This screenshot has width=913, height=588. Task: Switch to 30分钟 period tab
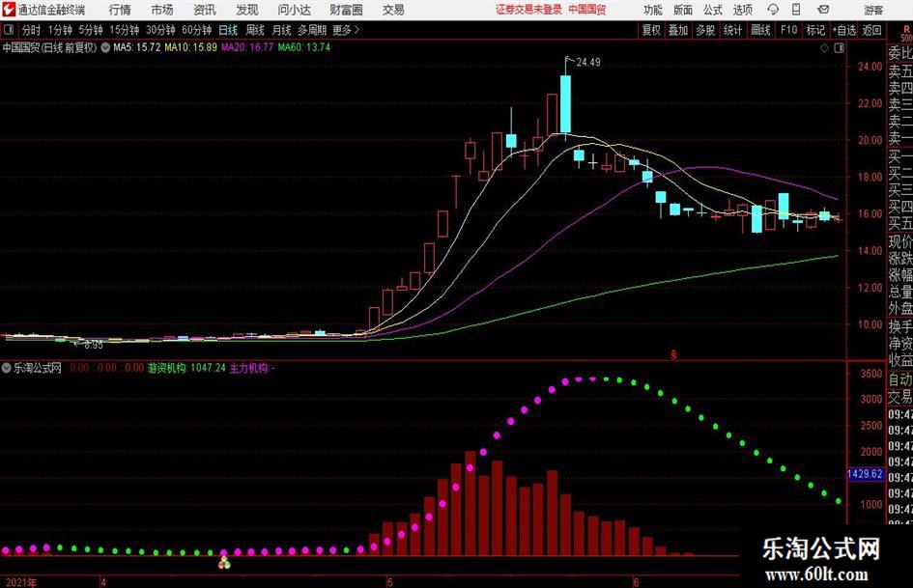[x=160, y=30]
